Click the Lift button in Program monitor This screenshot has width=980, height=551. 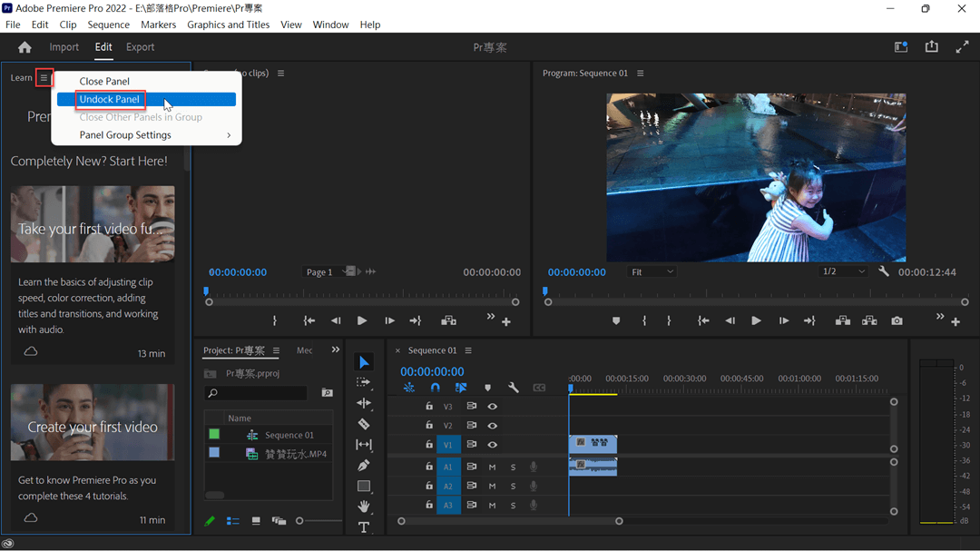pos(842,320)
